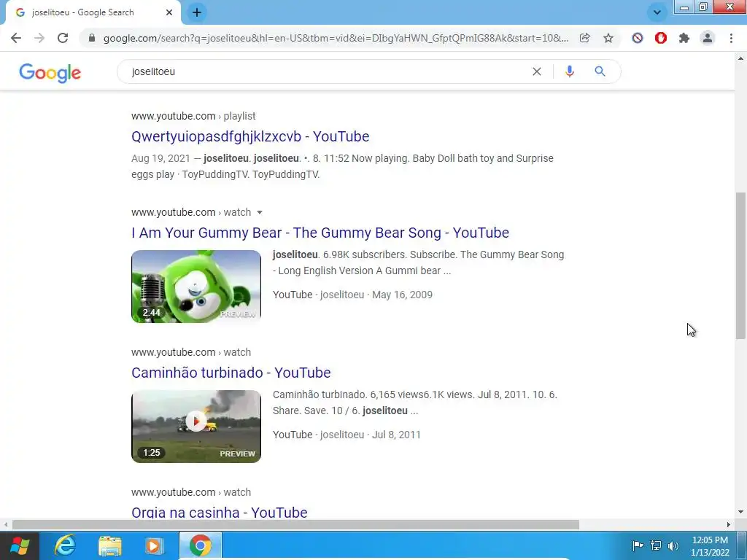Click the horizontal scrollbar thumb
Viewport: 747px width, 560px height.
point(295,525)
